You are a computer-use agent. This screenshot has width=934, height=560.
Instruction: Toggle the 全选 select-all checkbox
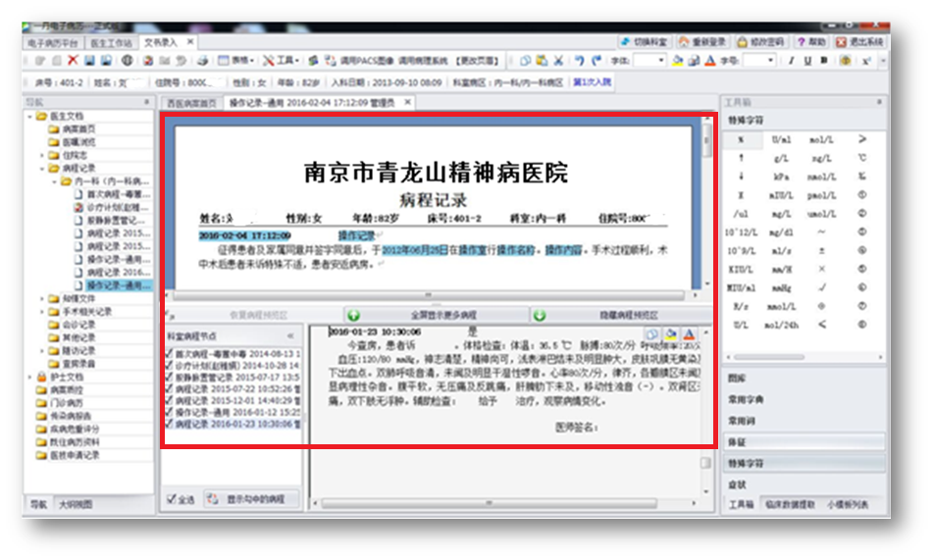coord(172,499)
